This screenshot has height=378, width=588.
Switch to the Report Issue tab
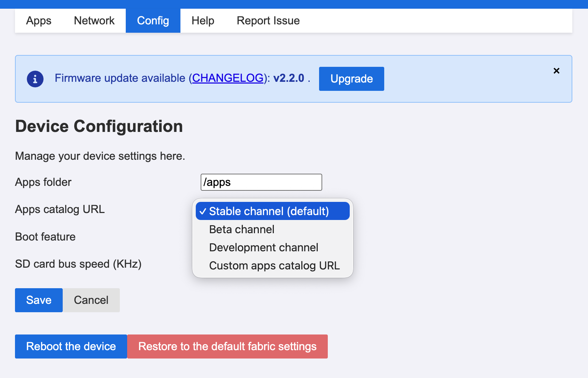[268, 21]
